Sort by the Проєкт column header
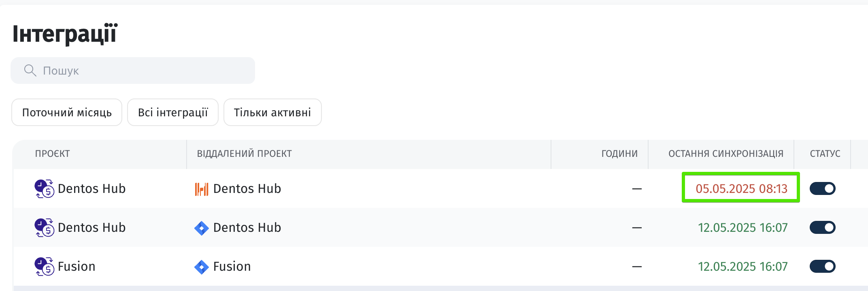The height and width of the screenshot is (291, 868). [53, 154]
